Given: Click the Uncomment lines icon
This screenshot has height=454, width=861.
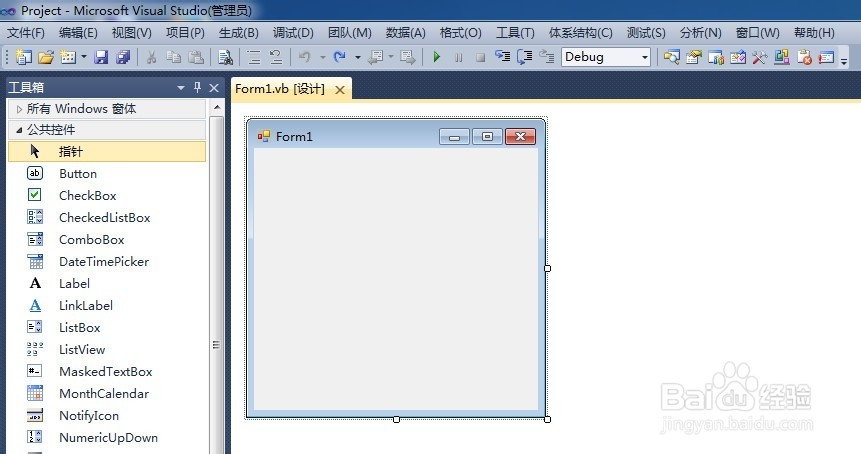Looking at the screenshot, I should tap(276, 57).
